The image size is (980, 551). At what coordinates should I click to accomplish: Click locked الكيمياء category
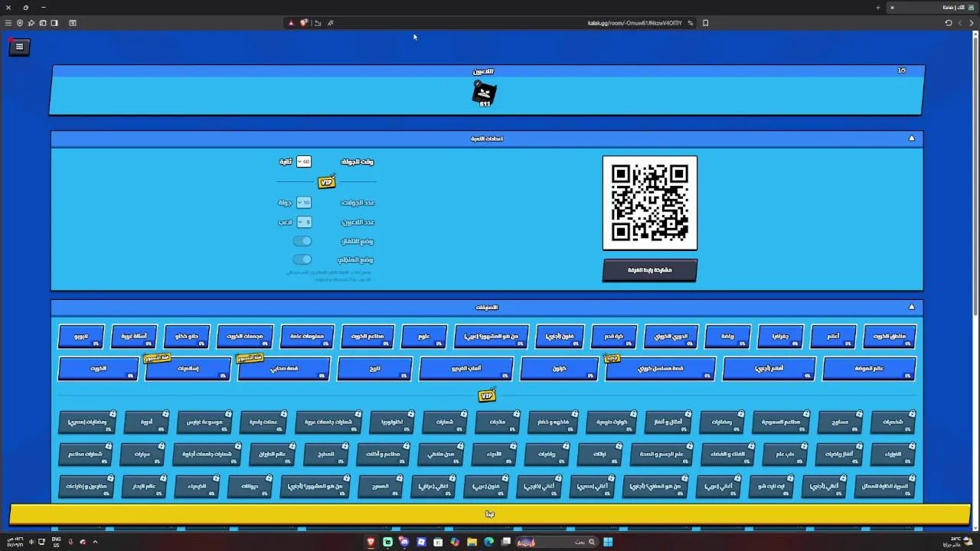198,487
